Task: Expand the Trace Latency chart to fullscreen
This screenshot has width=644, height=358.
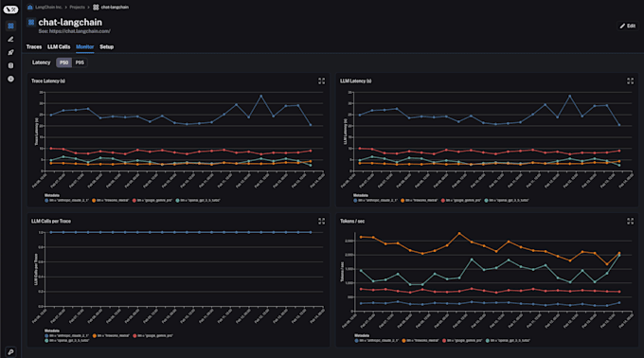Action: pos(322,81)
